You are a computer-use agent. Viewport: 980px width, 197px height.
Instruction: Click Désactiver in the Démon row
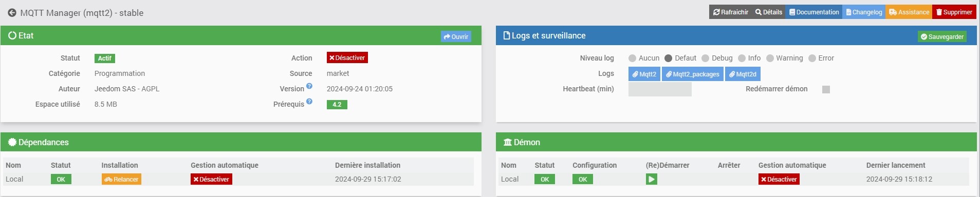(x=779, y=179)
